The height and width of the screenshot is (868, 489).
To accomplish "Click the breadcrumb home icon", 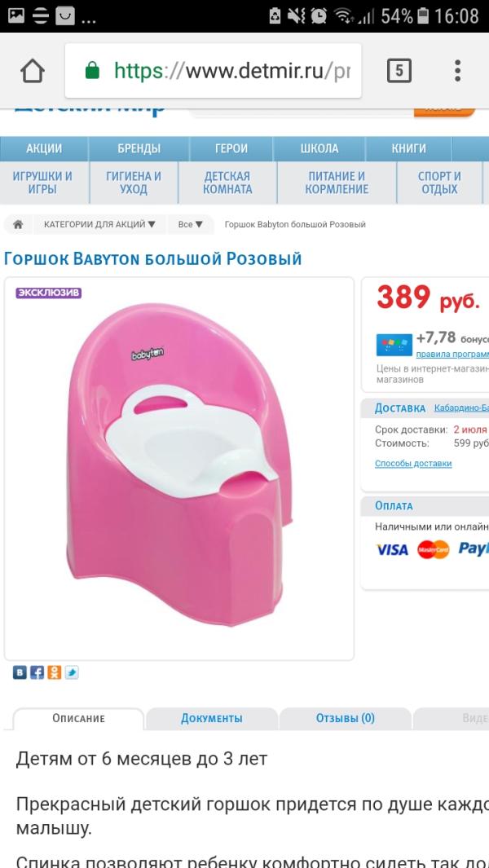I will pyautogui.click(x=18, y=224).
